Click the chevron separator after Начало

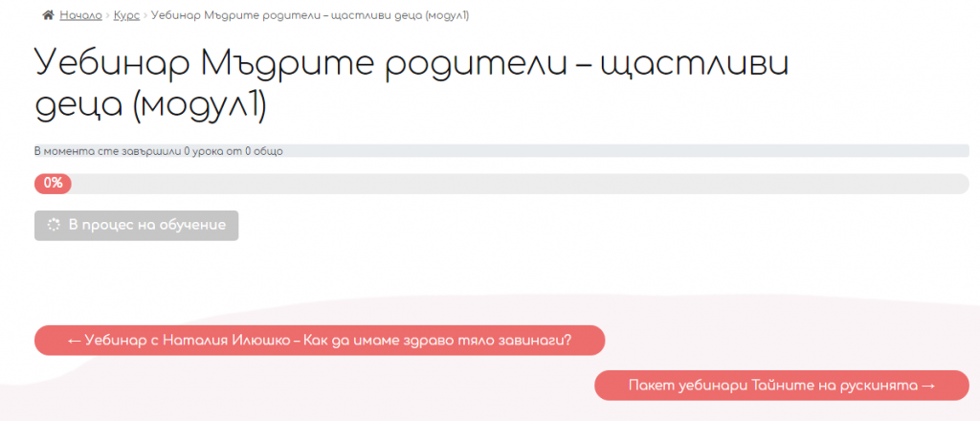(107, 15)
